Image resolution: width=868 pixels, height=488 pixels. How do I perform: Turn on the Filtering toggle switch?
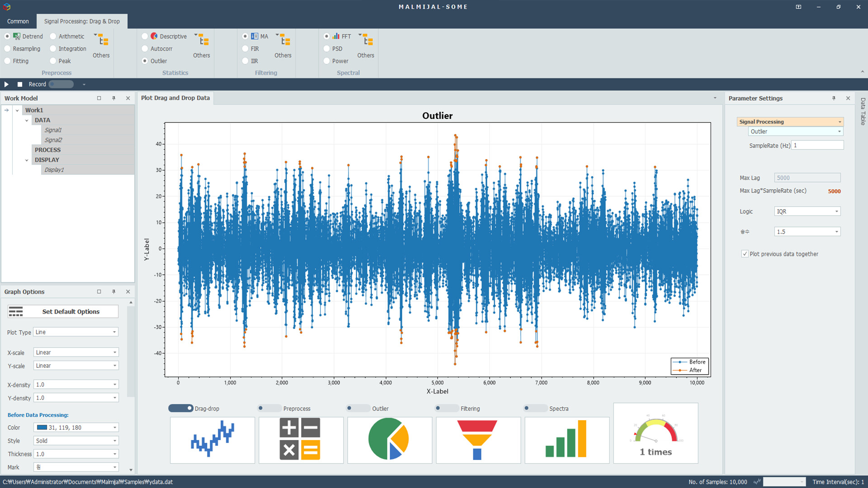pyautogui.click(x=446, y=408)
